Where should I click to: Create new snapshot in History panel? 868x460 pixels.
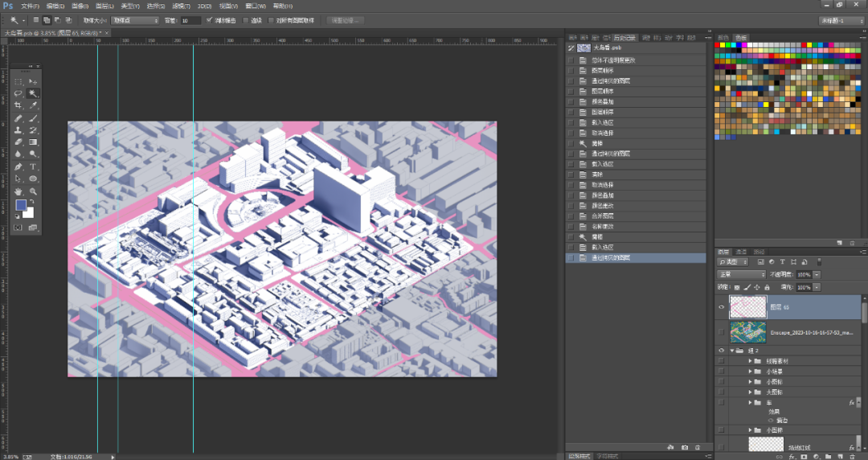[x=685, y=446]
